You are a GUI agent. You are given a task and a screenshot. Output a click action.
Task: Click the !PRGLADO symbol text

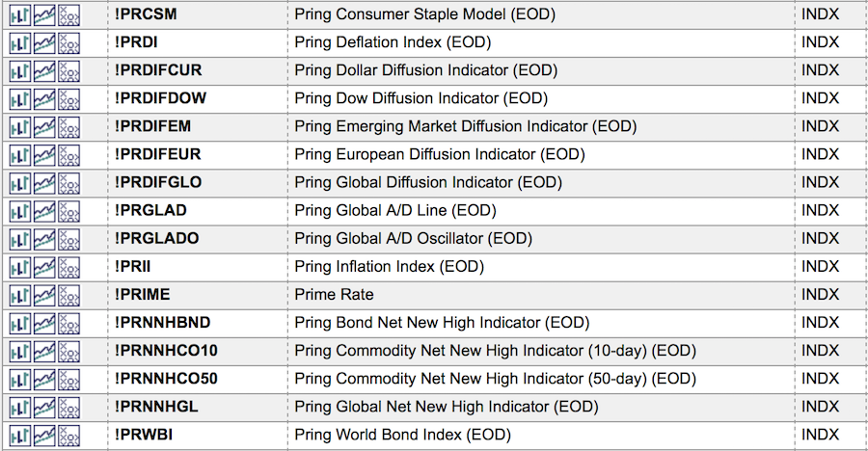[x=156, y=238]
